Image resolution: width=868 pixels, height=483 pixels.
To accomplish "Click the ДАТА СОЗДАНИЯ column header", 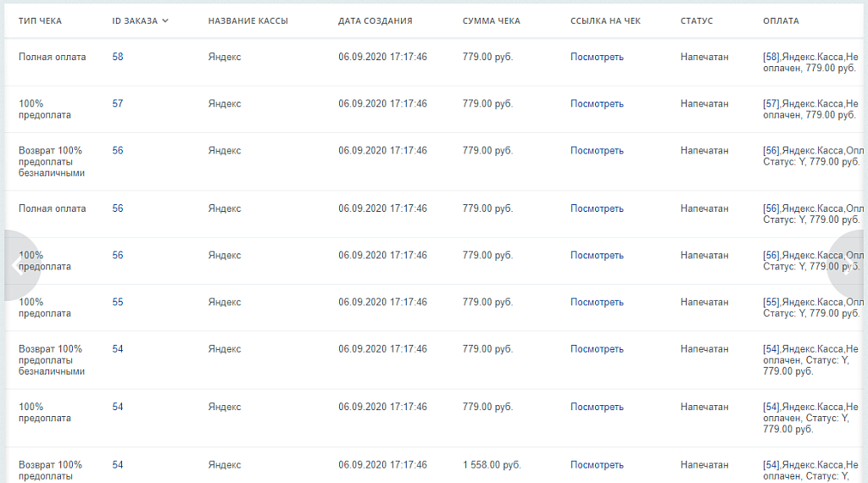I will [x=375, y=21].
